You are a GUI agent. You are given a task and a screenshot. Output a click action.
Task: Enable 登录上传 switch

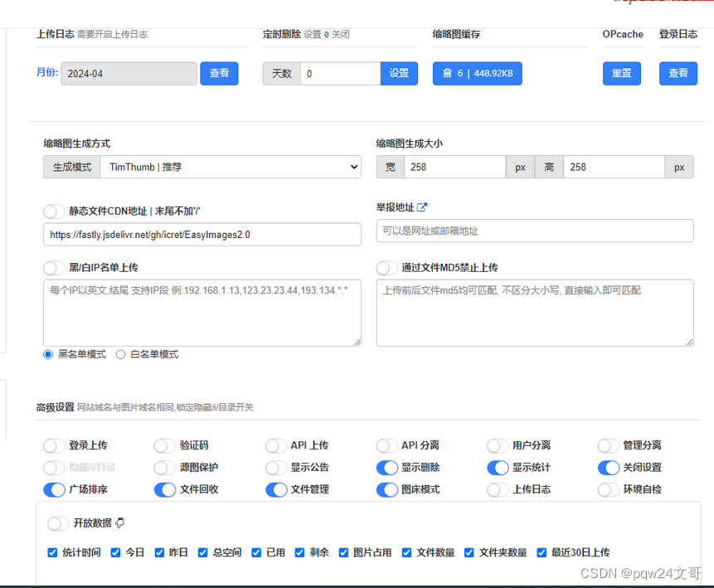tap(54, 445)
